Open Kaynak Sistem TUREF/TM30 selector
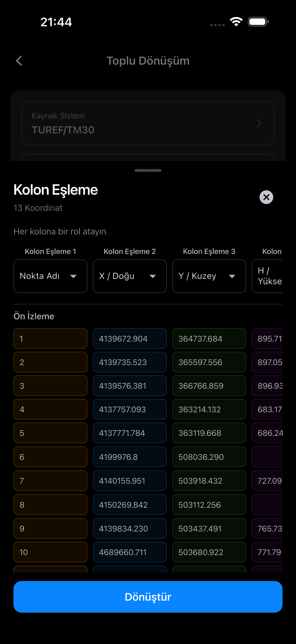This screenshot has height=644, width=296. tap(148, 123)
